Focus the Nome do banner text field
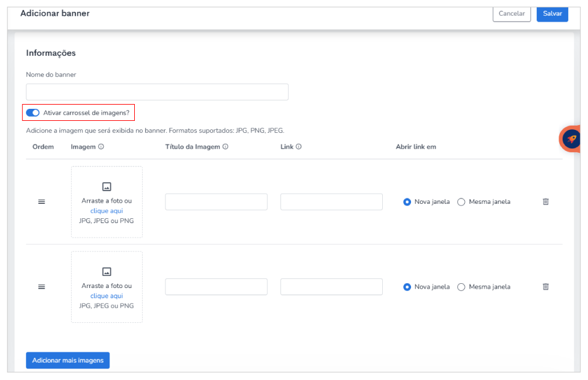Image resolution: width=588 pixels, height=380 pixels. [157, 92]
